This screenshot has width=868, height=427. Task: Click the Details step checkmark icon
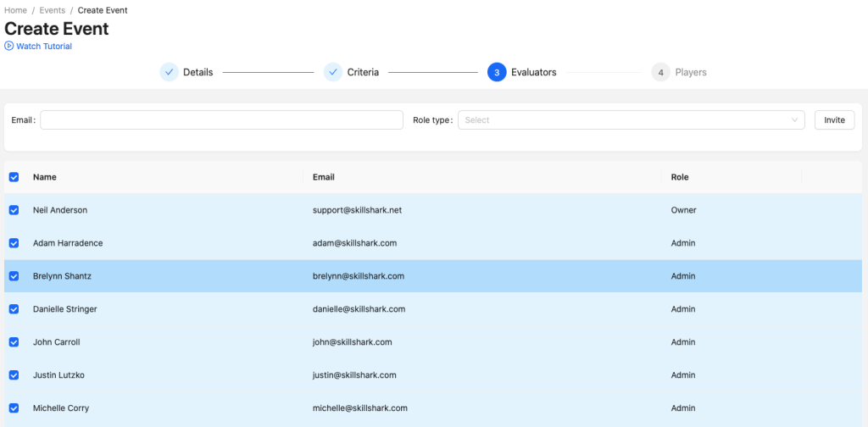(169, 72)
